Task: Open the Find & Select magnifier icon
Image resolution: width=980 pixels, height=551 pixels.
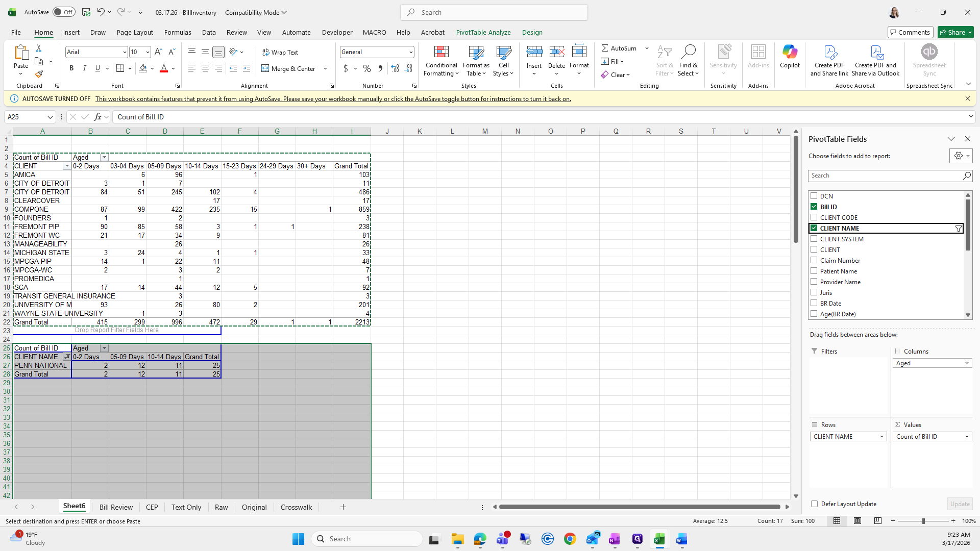Action: 688,52
